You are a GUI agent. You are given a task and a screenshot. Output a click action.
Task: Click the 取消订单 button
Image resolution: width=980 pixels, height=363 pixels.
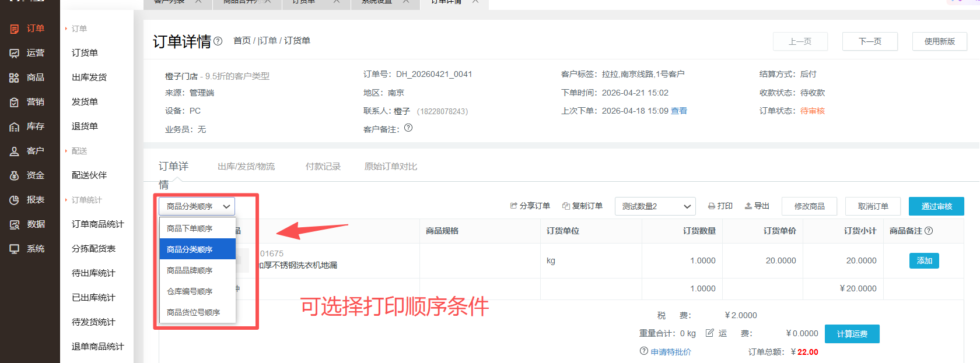pos(873,206)
